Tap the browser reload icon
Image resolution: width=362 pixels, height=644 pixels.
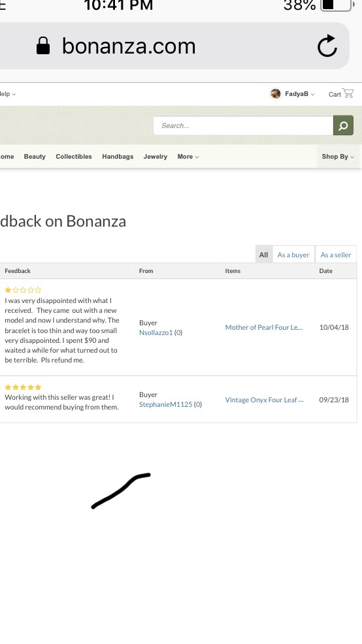[327, 46]
